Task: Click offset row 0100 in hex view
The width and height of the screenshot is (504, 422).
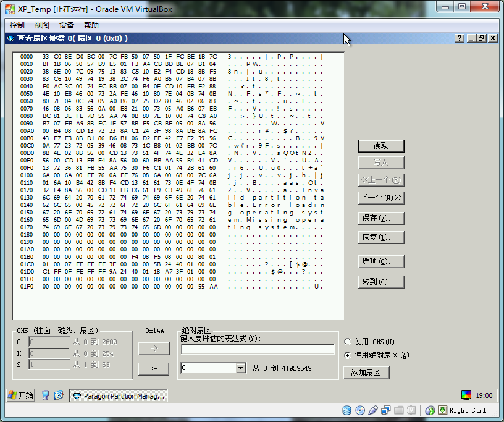Action: coord(171,175)
